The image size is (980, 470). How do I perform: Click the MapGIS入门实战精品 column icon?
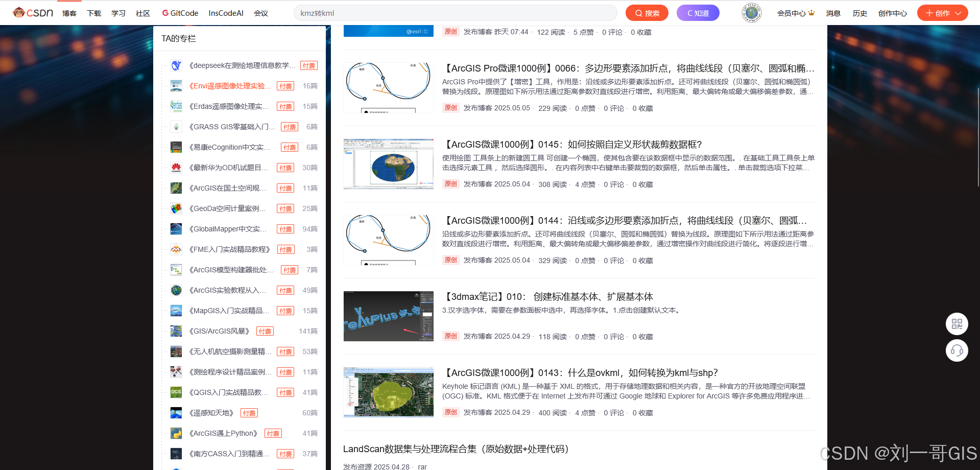pos(176,311)
